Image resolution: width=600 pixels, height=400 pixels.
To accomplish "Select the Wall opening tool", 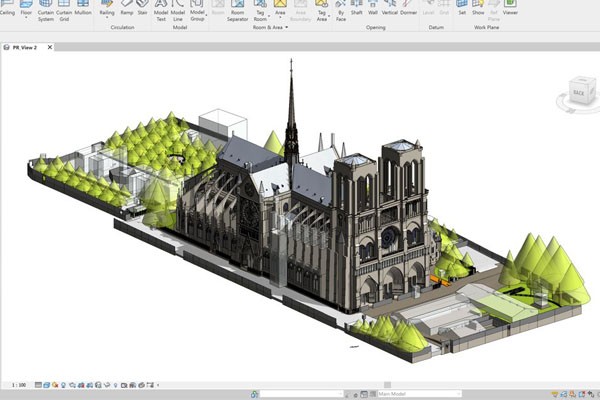I will (373, 8).
